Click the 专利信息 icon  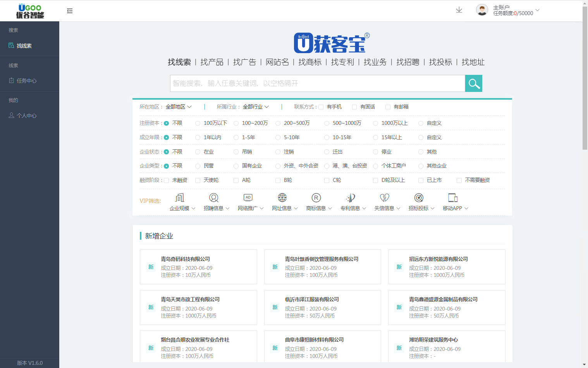coord(351,198)
